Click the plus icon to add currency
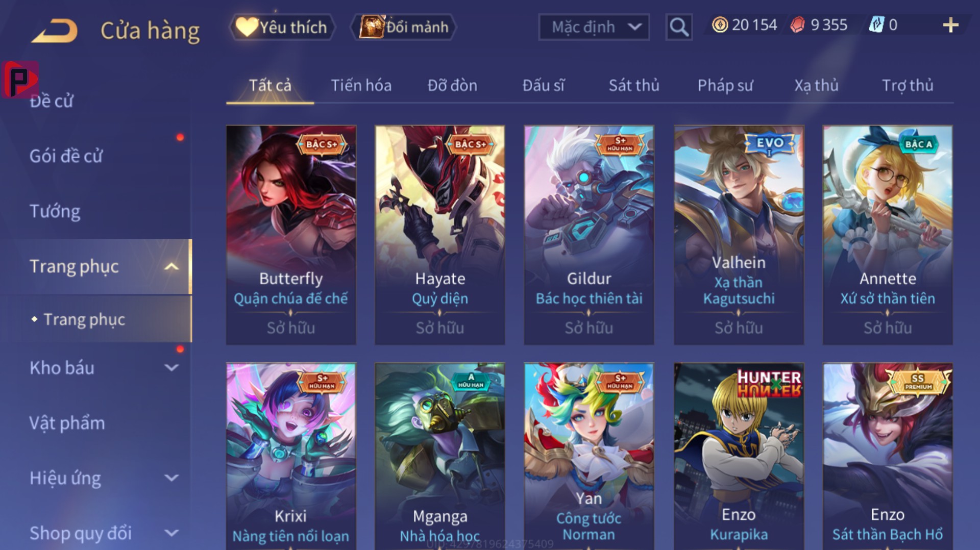Screen dimensions: 980x550 tap(950, 25)
